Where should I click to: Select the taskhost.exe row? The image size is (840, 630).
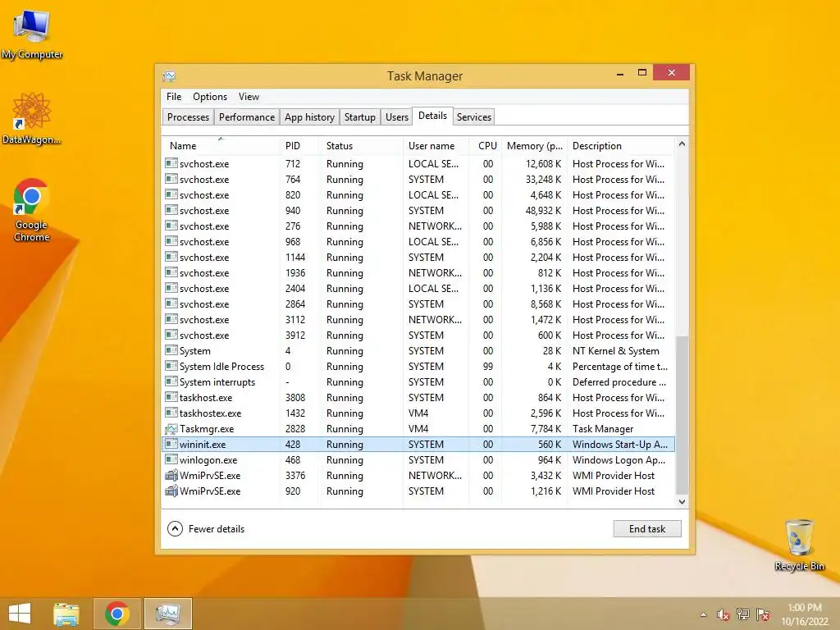(x=418, y=398)
